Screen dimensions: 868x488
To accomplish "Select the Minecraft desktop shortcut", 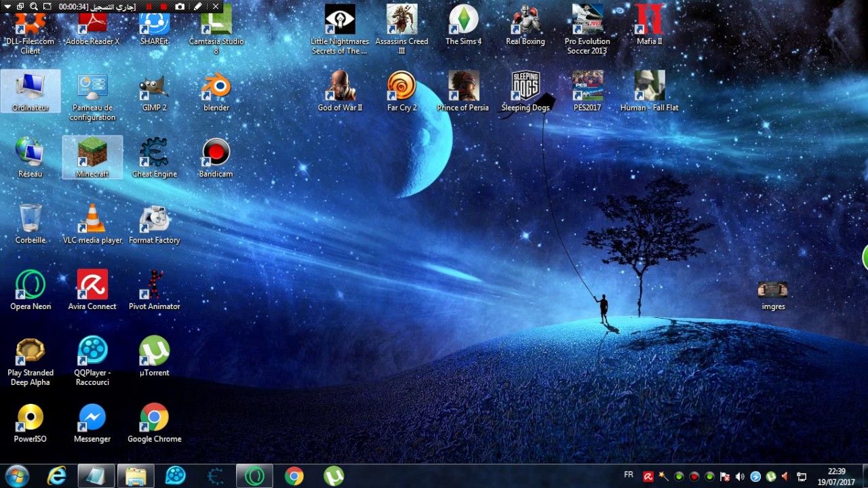I will pos(92,158).
